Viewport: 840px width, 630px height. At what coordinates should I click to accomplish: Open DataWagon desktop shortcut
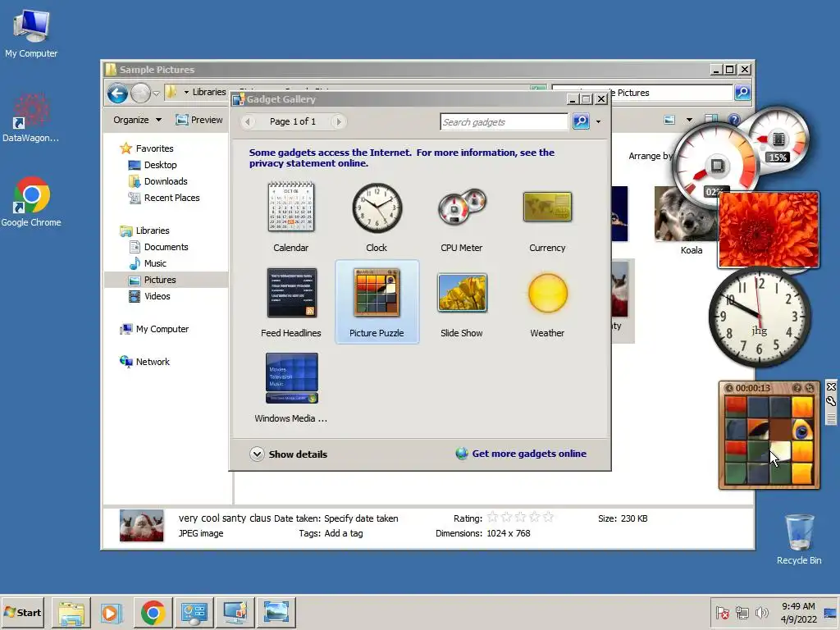click(30, 118)
